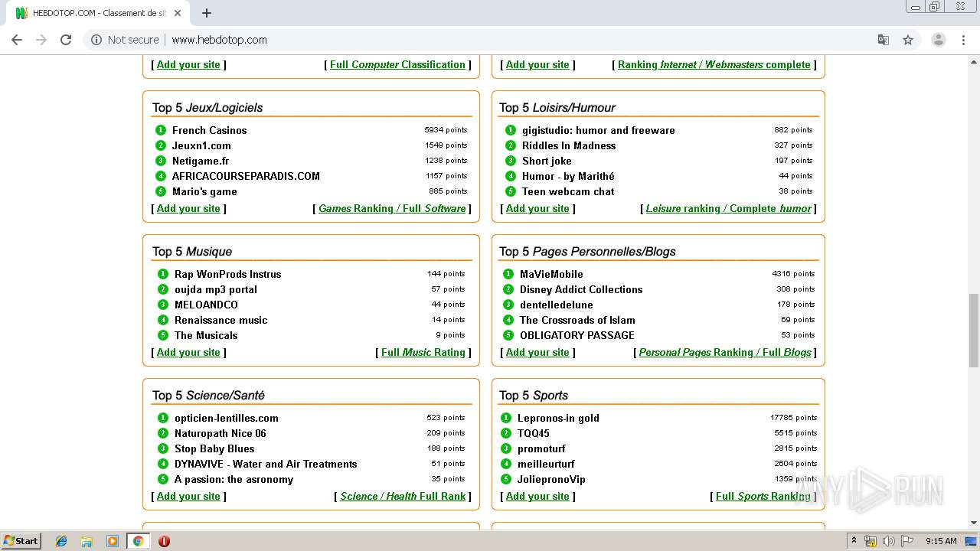Click the volume speaker tray icon

pos(888,541)
